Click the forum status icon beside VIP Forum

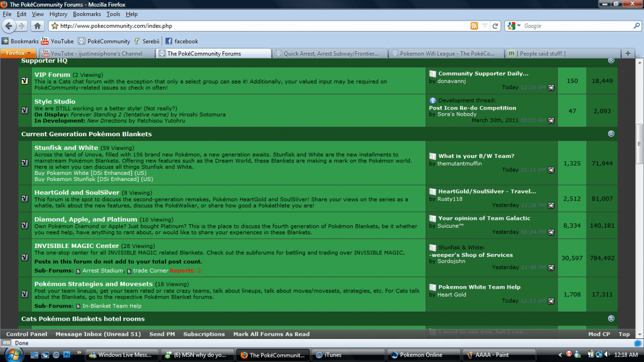coord(25,80)
